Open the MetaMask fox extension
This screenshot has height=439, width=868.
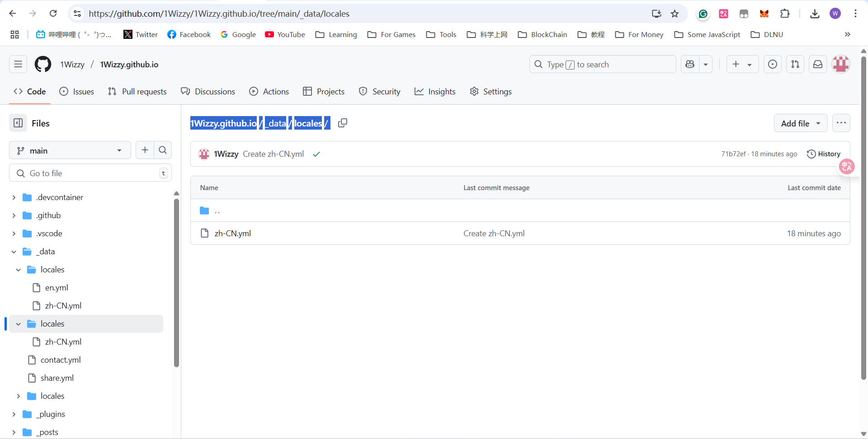[764, 14]
